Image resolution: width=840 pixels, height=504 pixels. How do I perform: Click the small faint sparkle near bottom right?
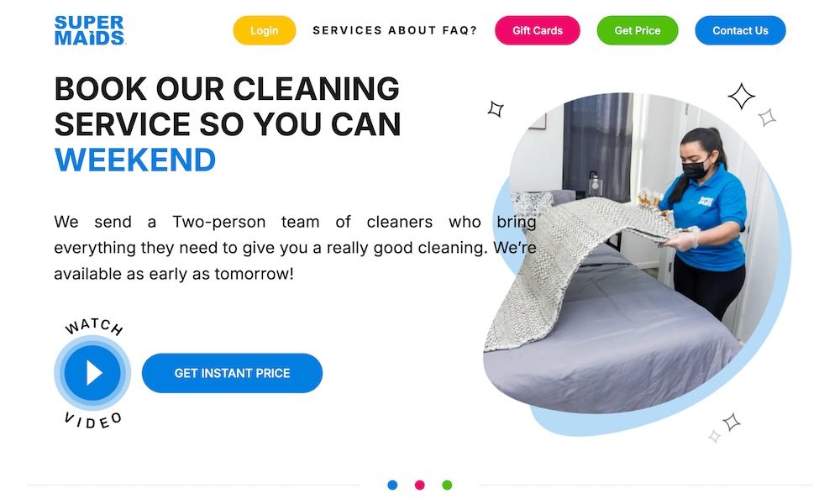point(714,437)
